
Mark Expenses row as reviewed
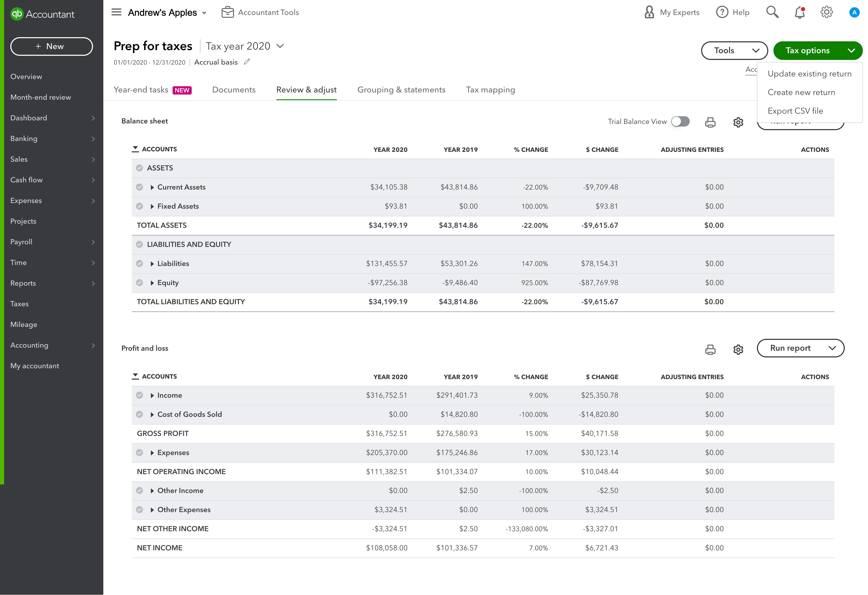coord(139,452)
